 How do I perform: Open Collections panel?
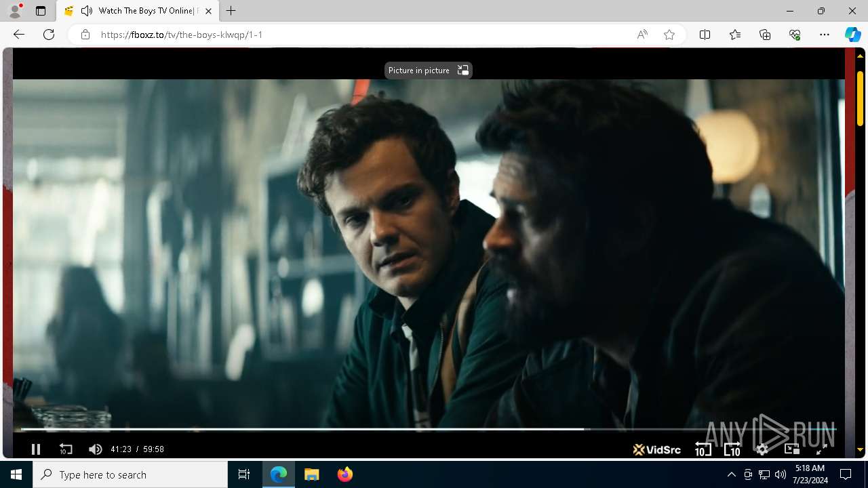click(765, 35)
